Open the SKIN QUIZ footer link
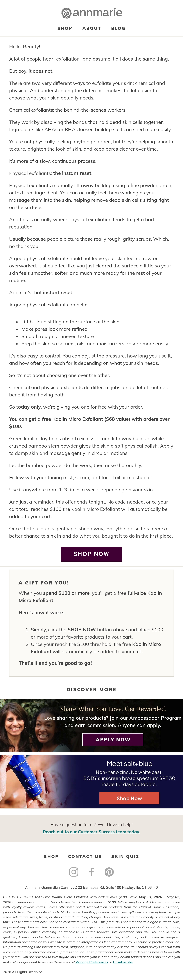 pyautogui.click(x=125, y=856)
